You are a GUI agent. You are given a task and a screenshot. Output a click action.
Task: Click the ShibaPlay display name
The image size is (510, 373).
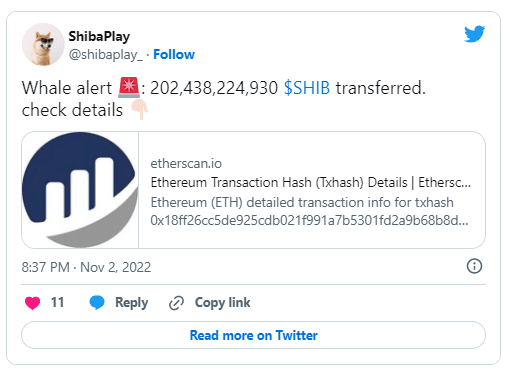click(x=99, y=36)
